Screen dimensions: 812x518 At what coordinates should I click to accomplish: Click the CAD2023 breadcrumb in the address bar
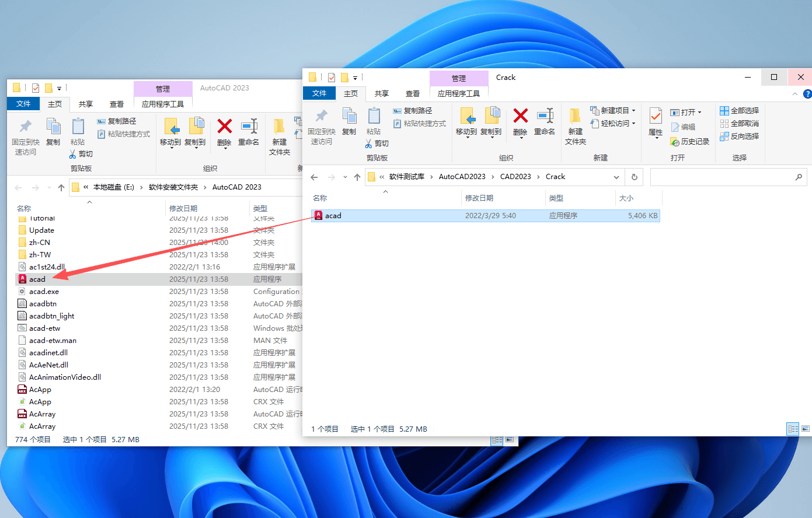[x=515, y=176]
